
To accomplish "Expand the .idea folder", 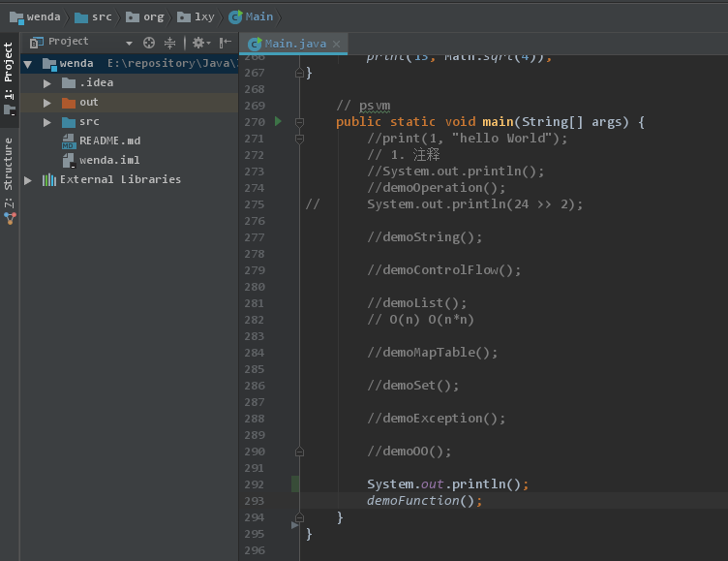I will pyautogui.click(x=47, y=83).
